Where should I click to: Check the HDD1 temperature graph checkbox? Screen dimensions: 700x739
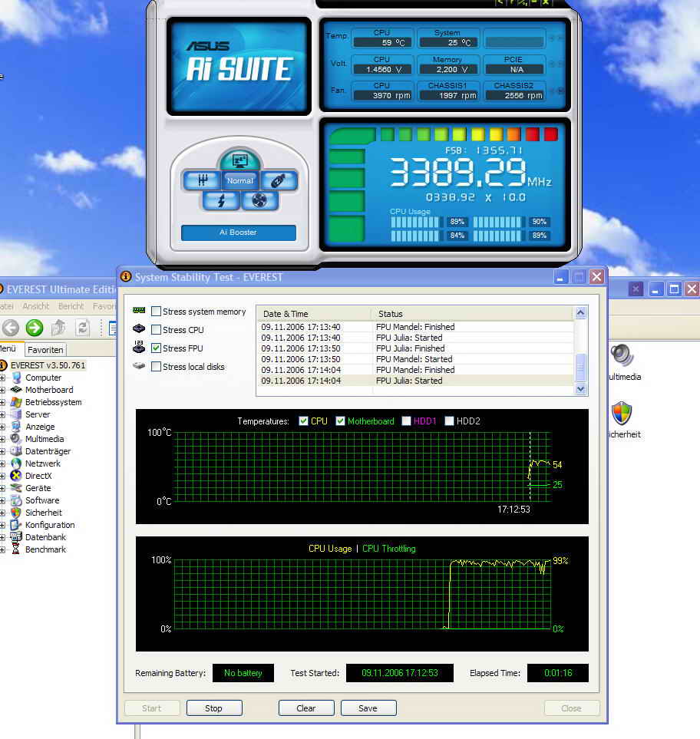(x=406, y=421)
